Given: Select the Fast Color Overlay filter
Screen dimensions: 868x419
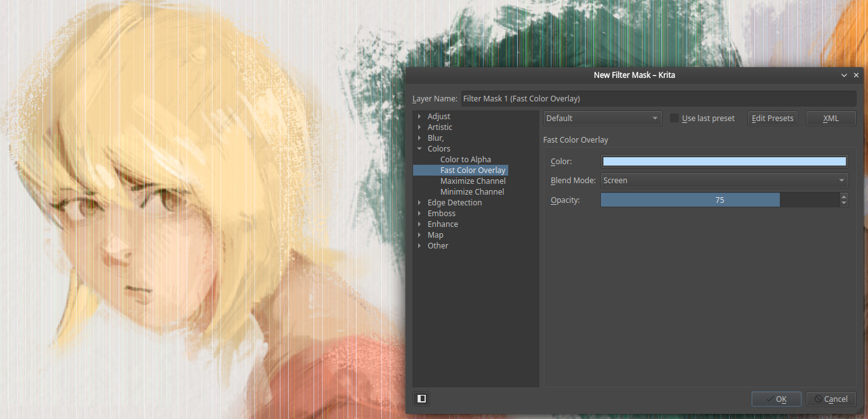Looking at the screenshot, I should (473, 171).
